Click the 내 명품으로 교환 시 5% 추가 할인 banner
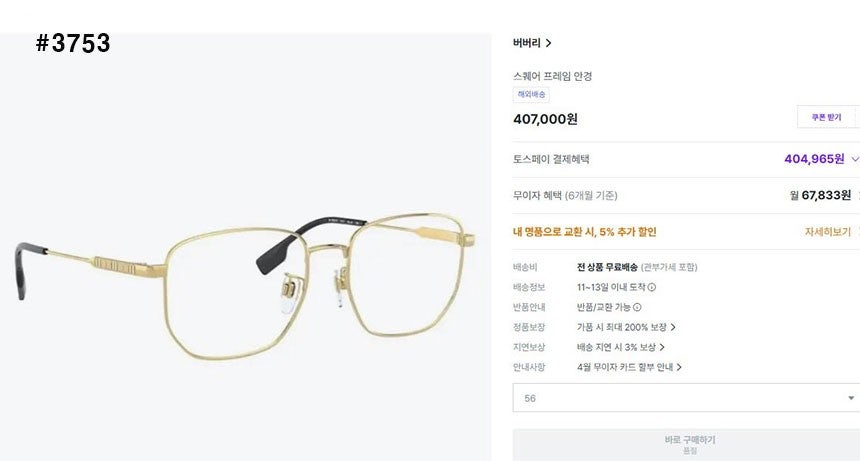860x461 pixels. pyautogui.click(x=584, y=232)
